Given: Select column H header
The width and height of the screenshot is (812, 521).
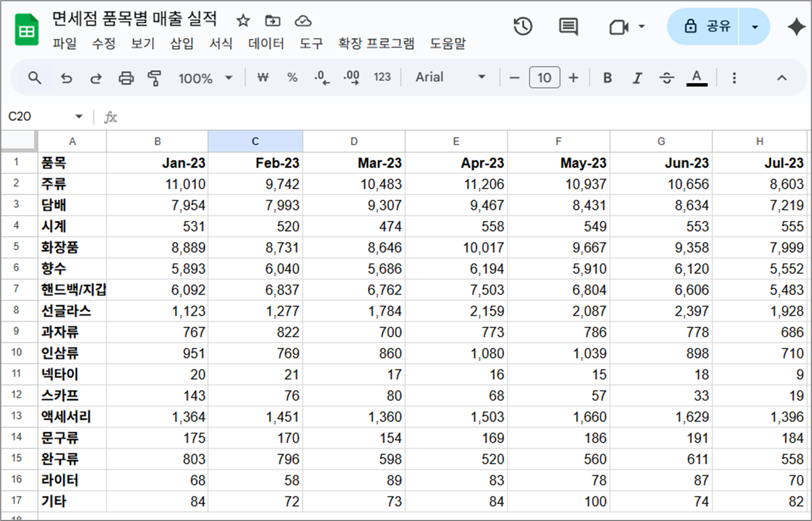Looking at the screenshot, I should point(759,141).
